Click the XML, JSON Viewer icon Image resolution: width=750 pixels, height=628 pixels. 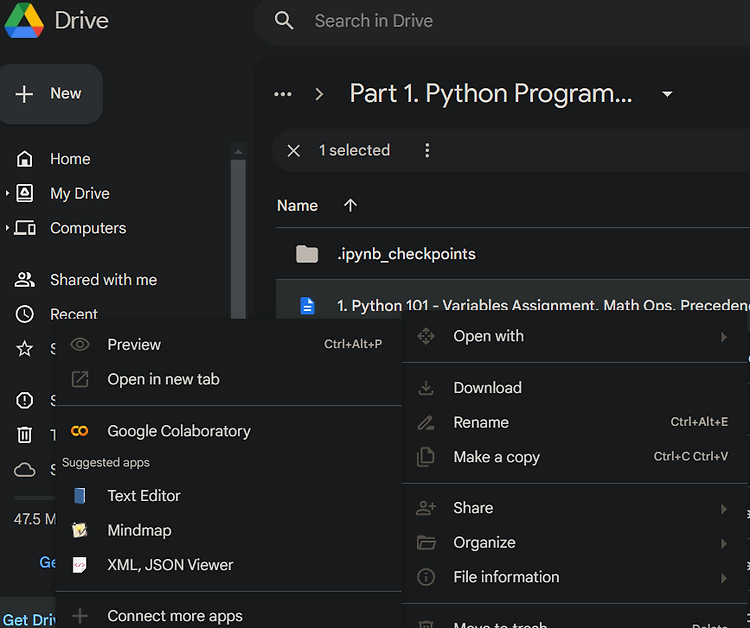pyautogui.click(x=80, y=565)
